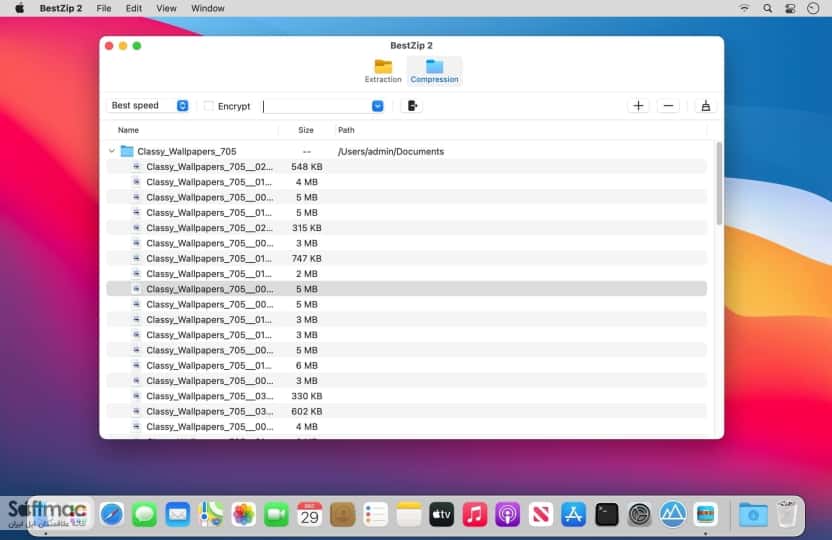The height and width of the screenshot is (540, 832).
Task: Open Safari from the dock
Action: (x=111, y=514)
